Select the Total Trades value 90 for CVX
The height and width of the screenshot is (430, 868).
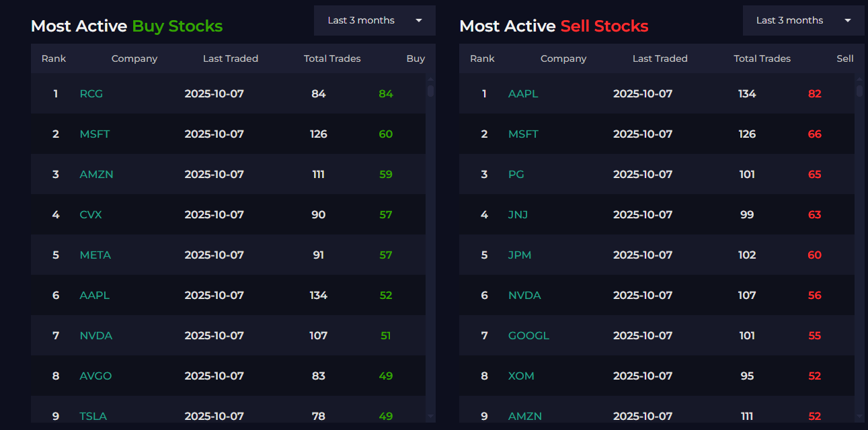[x=319, y=214]
